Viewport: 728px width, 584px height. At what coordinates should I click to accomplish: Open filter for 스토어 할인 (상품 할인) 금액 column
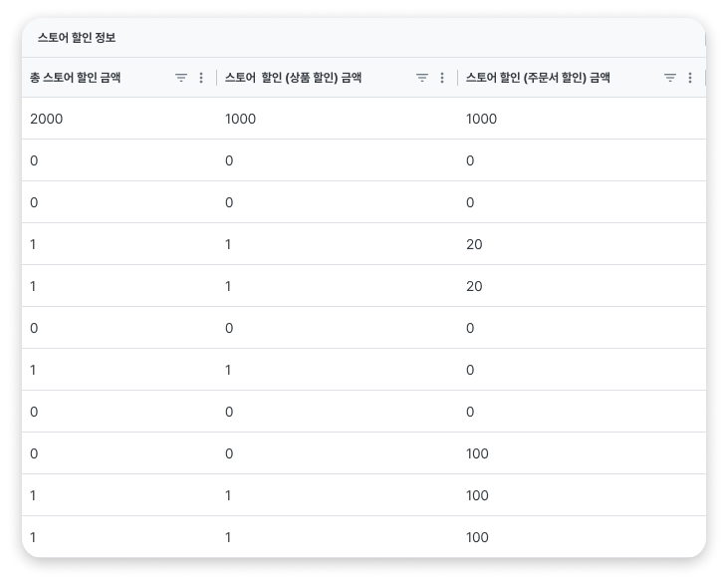[422, 78]
